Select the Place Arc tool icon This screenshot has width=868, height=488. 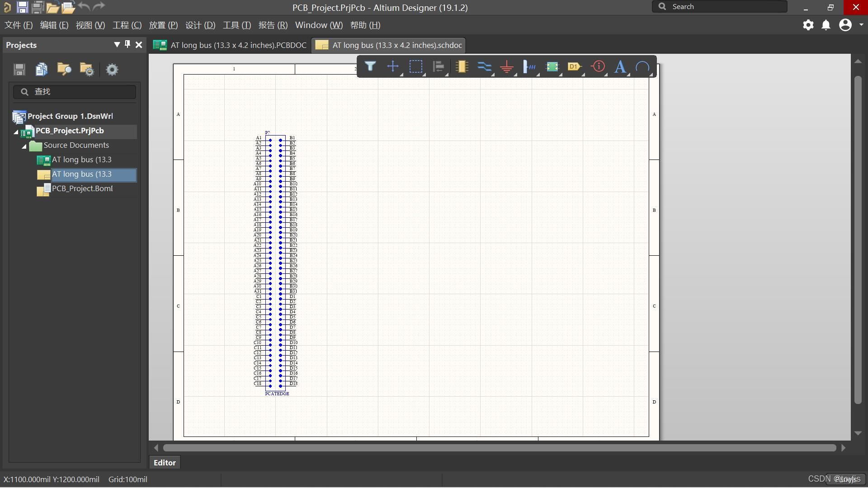point(642,67)
